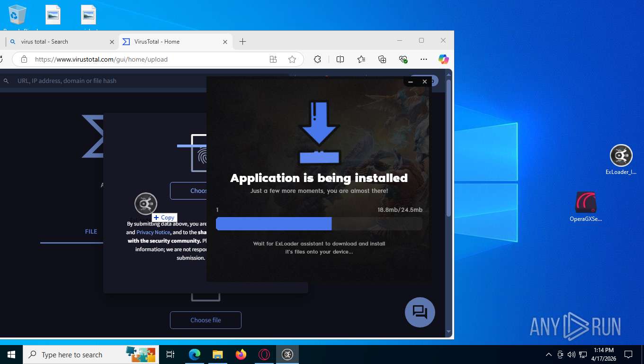The width and height of the screenshot is (644, 364).
Task: Open the OperaGXSetup desktop icon
Action: [586, 207]
